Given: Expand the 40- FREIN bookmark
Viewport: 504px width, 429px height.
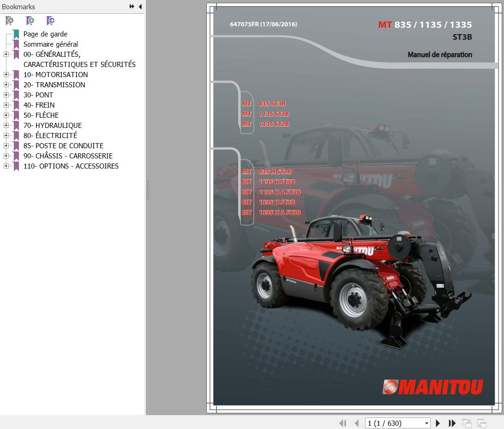Looking at the screenshot, I should tap(6, 105).
